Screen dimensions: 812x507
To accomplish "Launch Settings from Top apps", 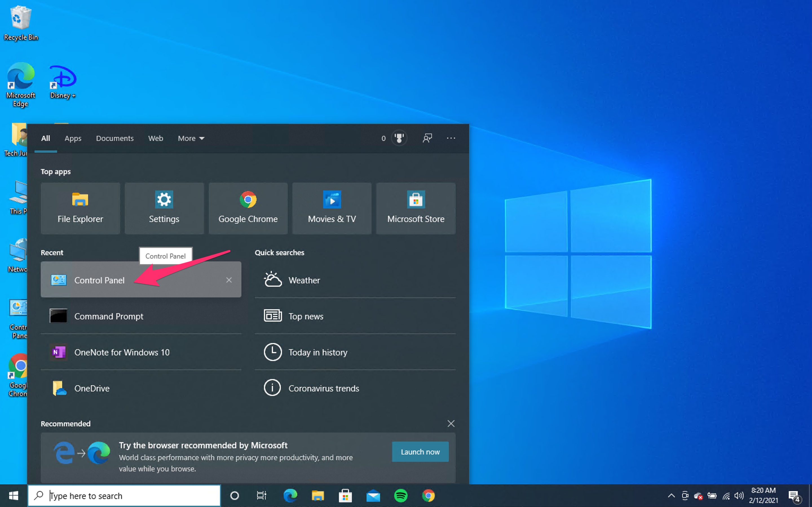I will (164, 208).
